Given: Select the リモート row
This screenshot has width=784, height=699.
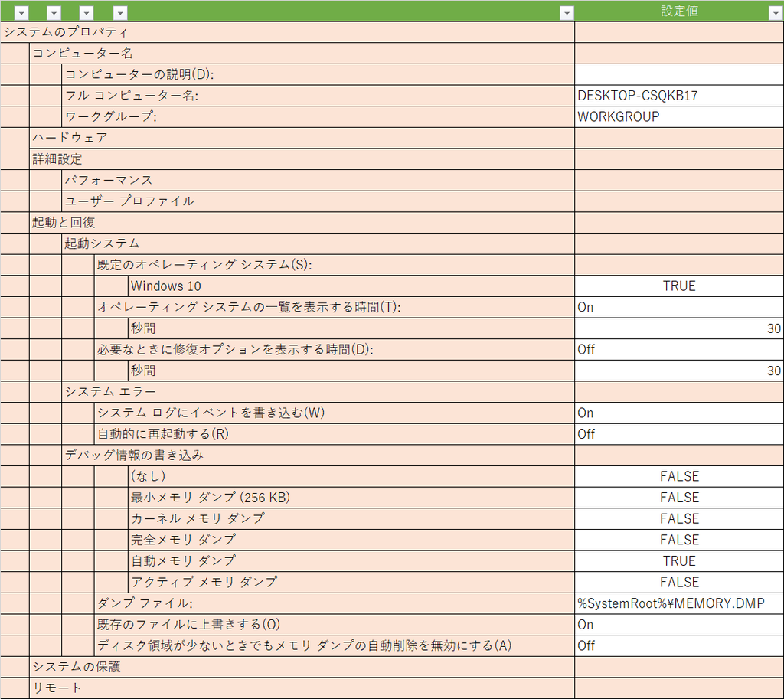Looking at the screenshot, I should pos(302,688).
